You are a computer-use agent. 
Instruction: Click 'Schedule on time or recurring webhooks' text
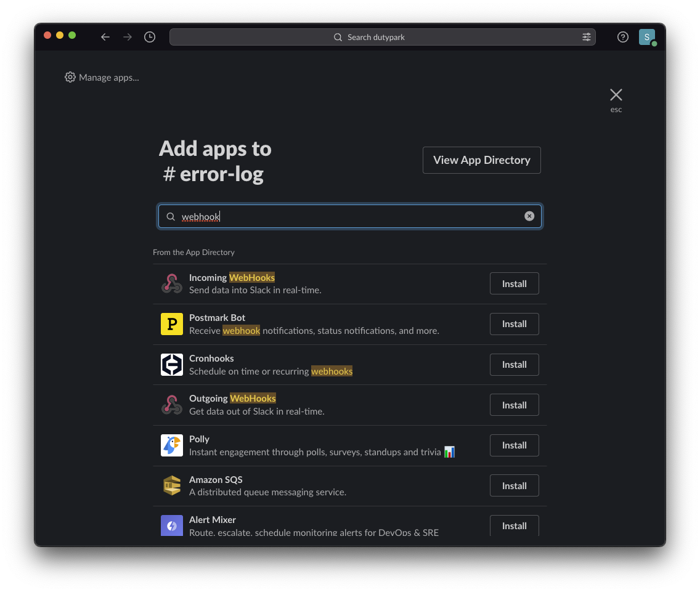pos(271,371)
